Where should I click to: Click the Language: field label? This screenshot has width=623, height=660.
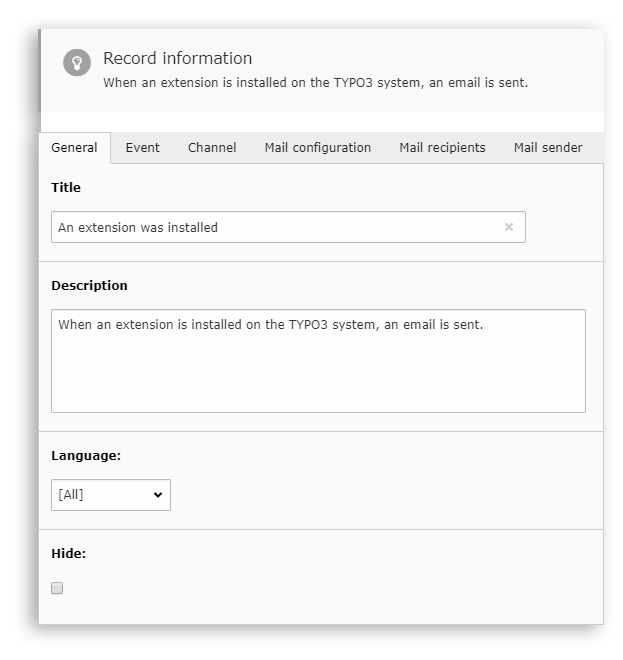coord(86,455)
